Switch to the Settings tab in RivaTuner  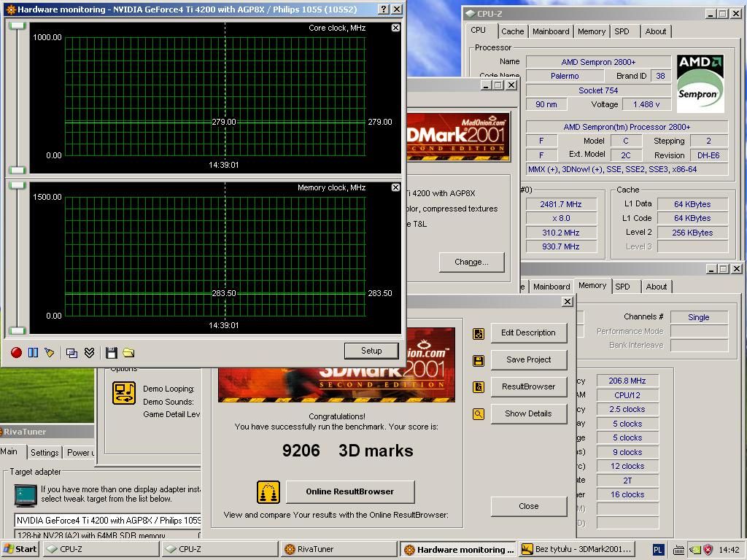point(44,453)
